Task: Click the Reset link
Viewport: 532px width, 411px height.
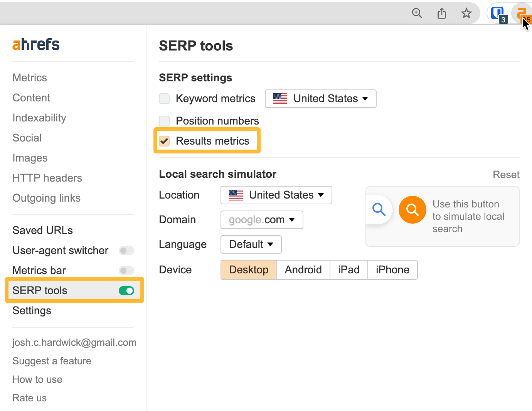Action: click(506, 174)
